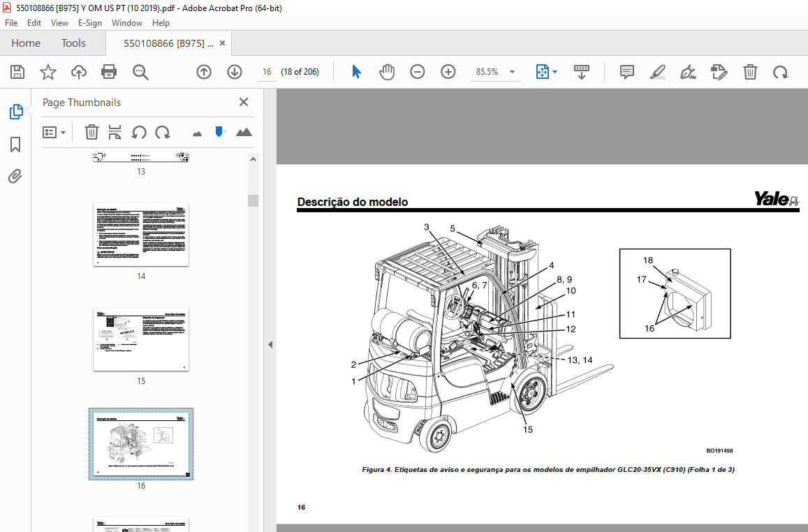Click the page 13 thumbnail label
This screenshot has width=808, height=532.
(x=140, y=172)
